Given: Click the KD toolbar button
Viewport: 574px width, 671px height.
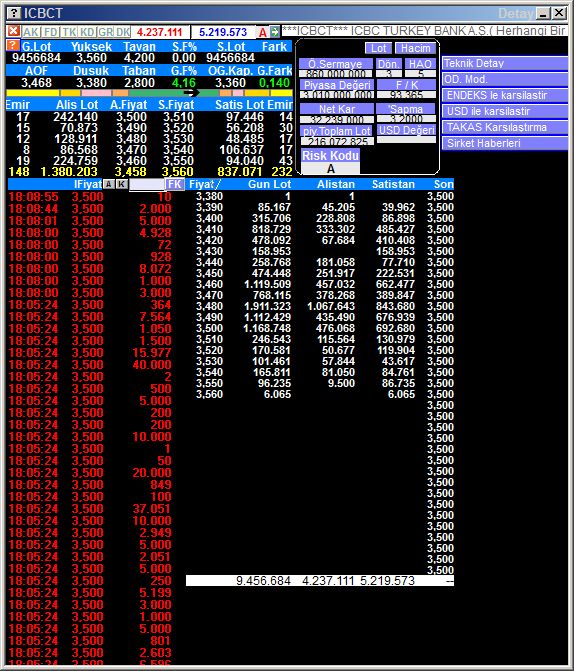Looking at the screenshot, I should [88, 32].
